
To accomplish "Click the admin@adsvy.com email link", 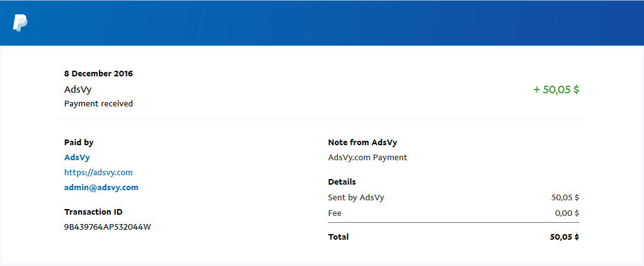I will 101,188.
